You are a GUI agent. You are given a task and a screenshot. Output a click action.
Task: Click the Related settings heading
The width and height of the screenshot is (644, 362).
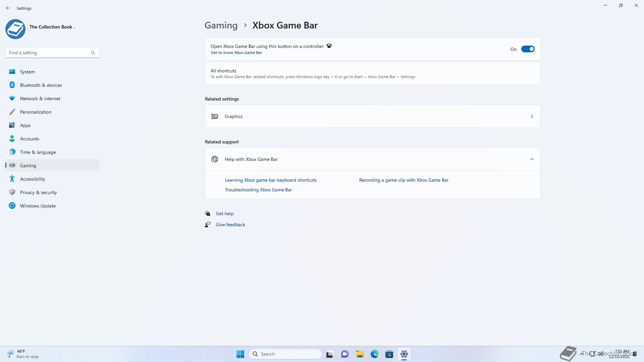coord(222,99)
